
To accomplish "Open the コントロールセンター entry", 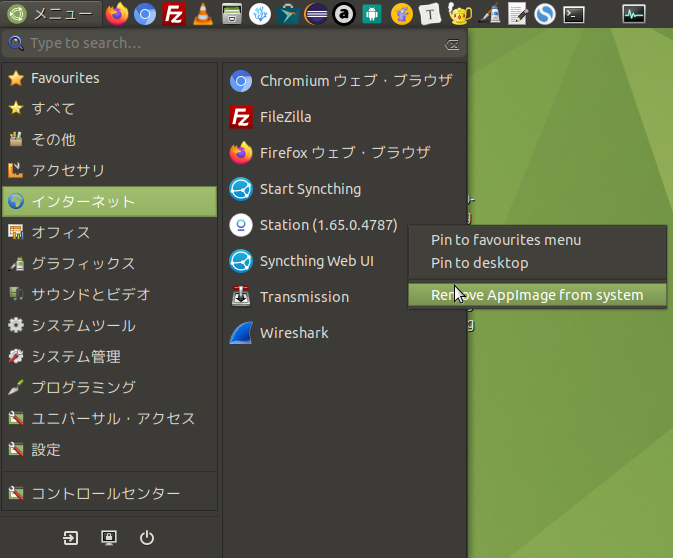I will (105, 493).
